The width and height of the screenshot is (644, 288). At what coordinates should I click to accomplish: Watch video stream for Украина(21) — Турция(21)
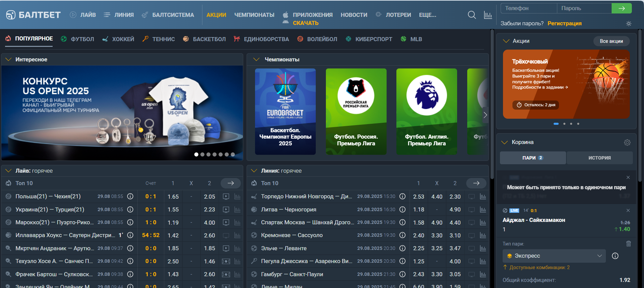[226, 209]
